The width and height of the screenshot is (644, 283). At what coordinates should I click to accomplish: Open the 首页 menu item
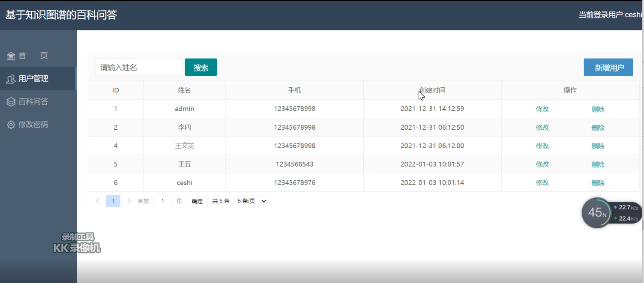pos(38,56)
